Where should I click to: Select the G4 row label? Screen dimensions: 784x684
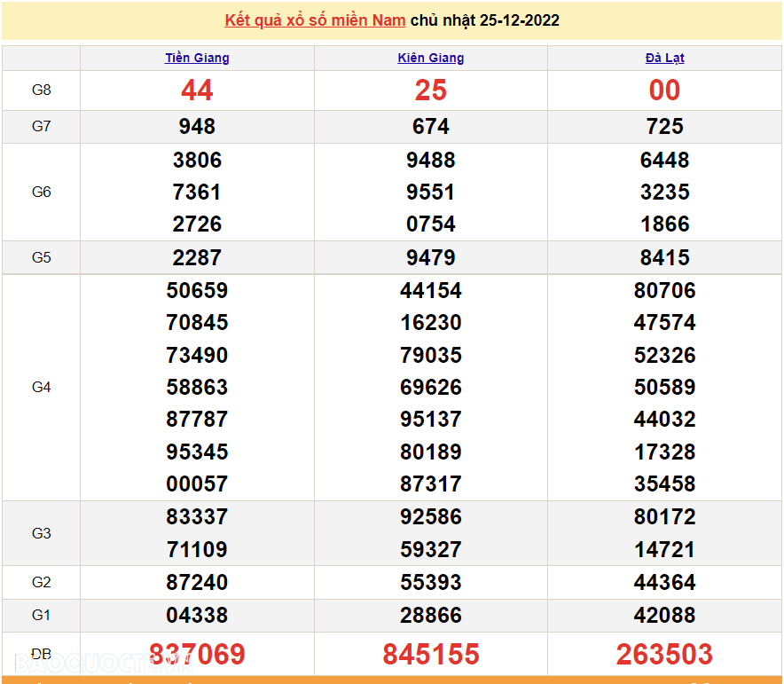(42, 388)
